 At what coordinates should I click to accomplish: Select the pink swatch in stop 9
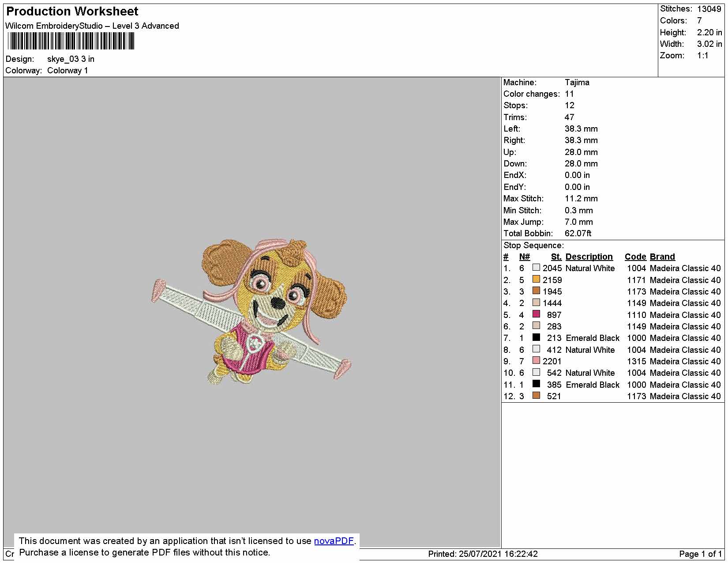point(536,361)
